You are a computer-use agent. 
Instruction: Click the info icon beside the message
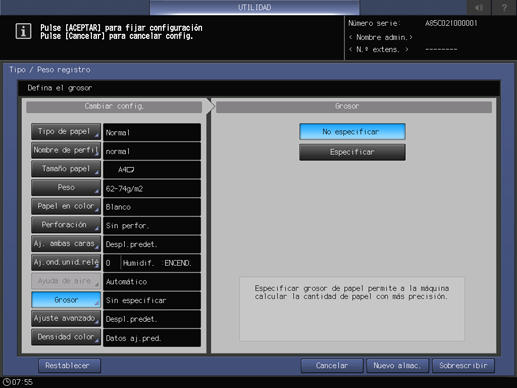tap(23, 32)
